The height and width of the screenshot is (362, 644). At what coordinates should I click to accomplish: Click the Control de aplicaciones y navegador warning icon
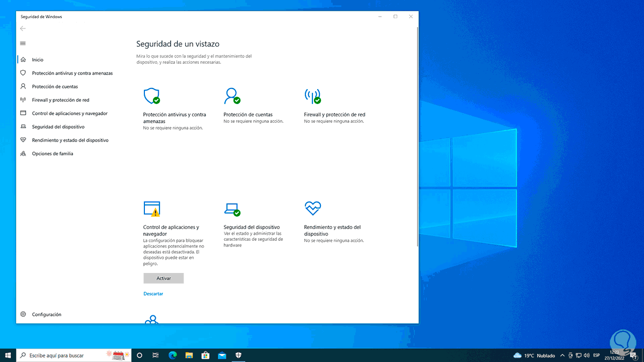(x=151, y=208)
